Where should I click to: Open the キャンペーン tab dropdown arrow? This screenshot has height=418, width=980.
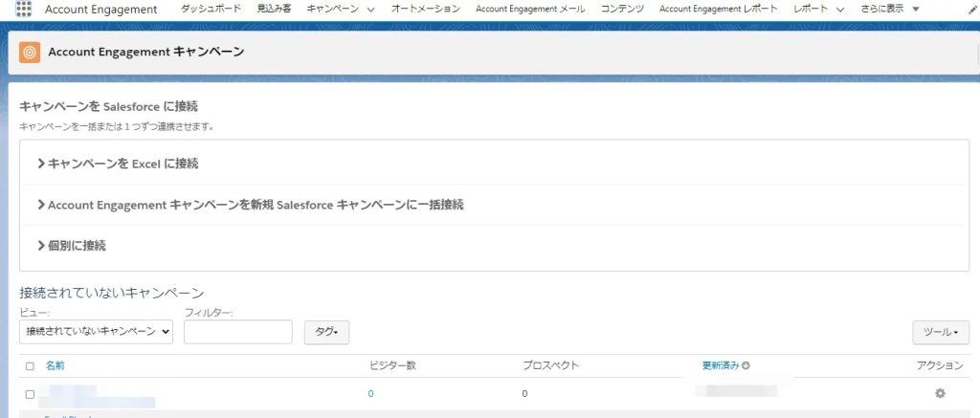[370, 10]
